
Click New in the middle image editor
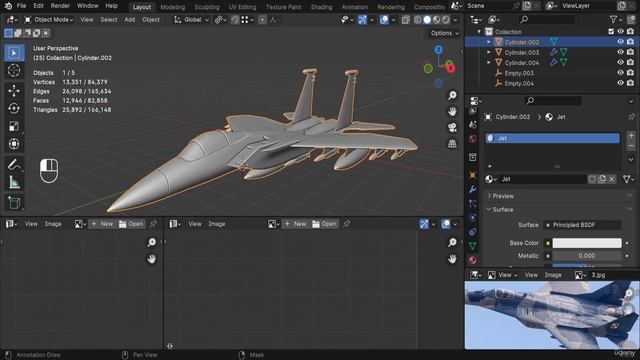[x=295, y=224]
